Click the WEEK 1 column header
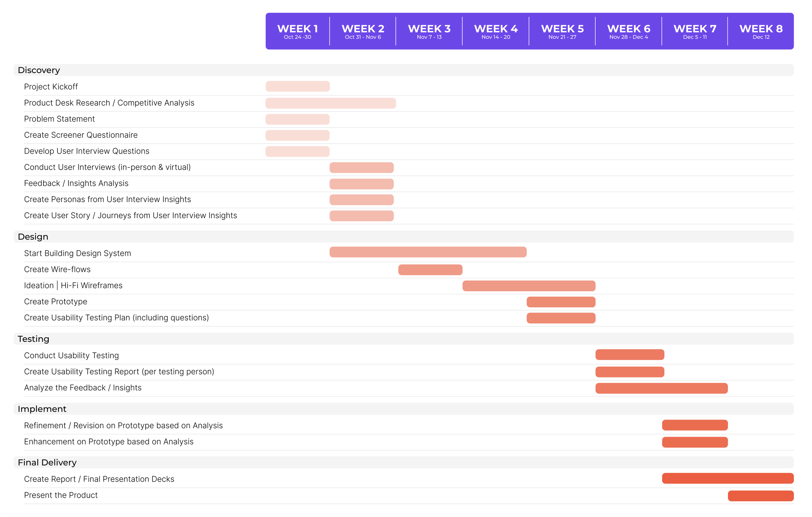Screen dimensions: 812x517 [297, 32]
